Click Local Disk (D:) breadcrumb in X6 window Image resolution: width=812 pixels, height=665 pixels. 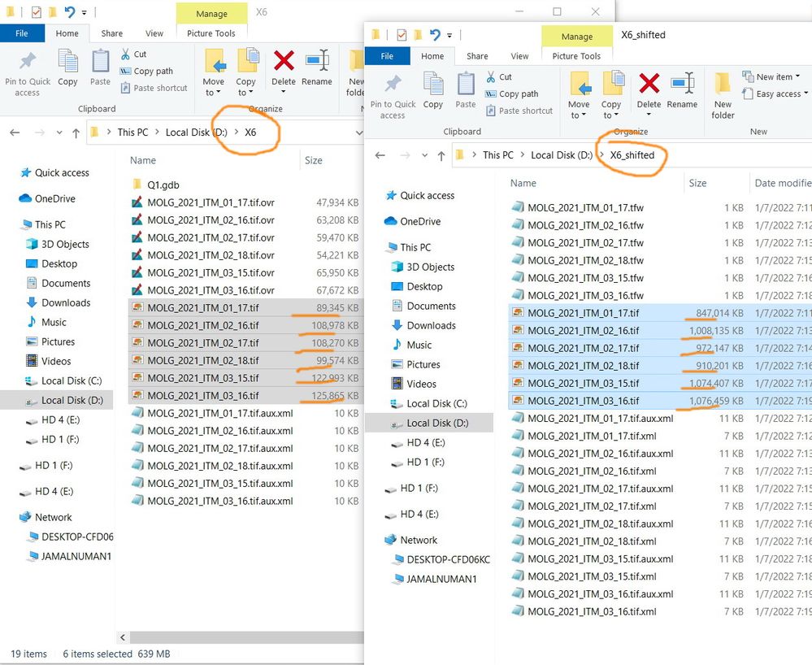tap(196, 132)
